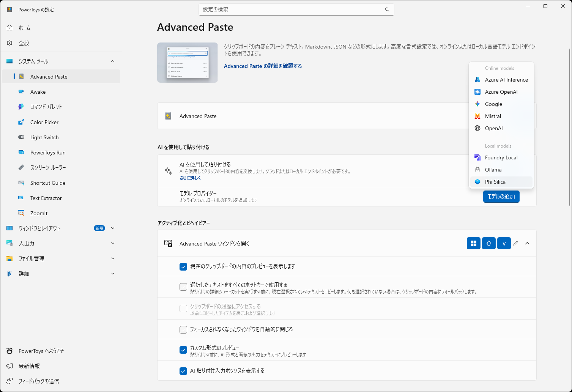
Task: Click the Mistral provider icon
Action: 477,116
